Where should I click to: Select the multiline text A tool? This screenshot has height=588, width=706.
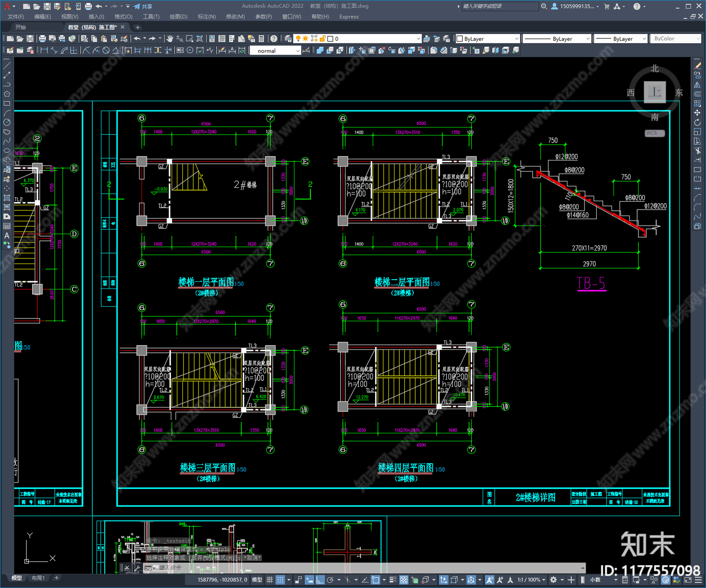7,236
